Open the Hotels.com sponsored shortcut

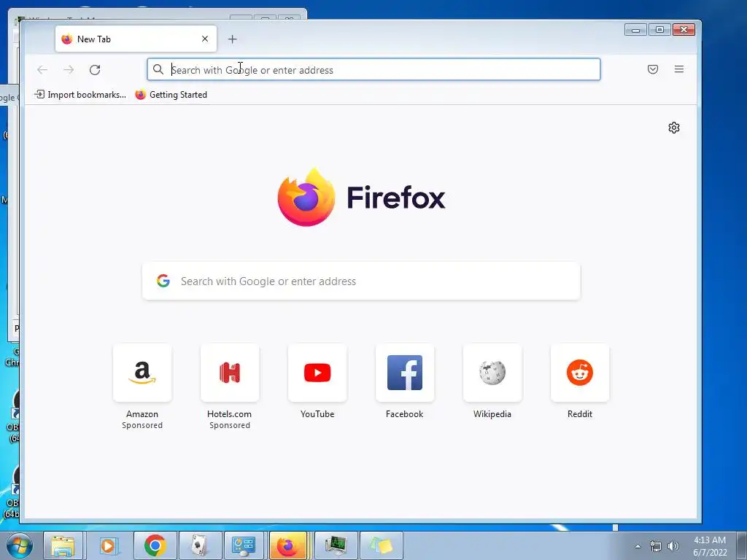coord(230,373)
